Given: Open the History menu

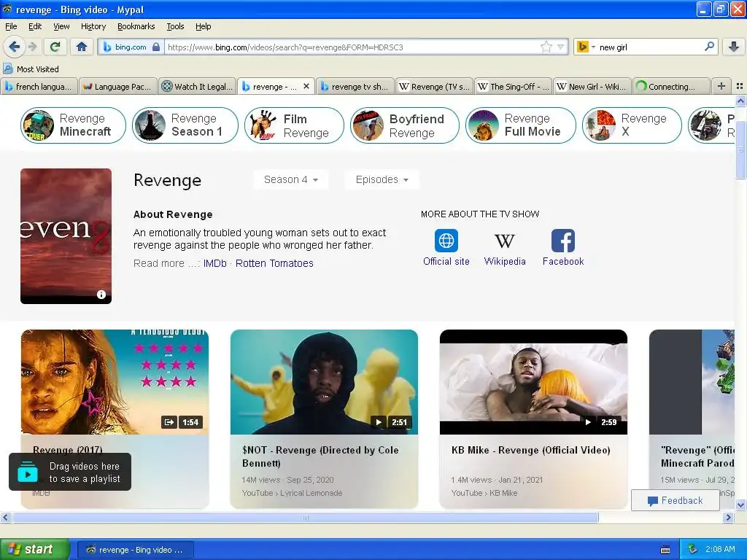Looking at the screenshot, I should click(93, 26).
